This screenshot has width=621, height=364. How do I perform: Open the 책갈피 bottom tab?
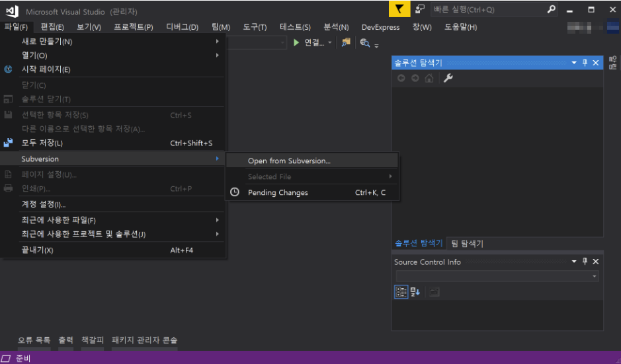click(93, 340)
